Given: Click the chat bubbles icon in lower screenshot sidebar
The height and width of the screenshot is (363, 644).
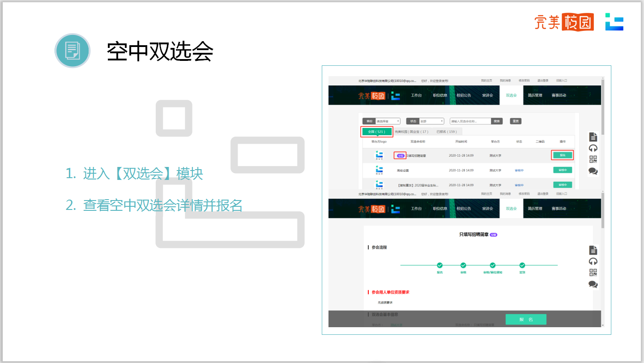Looking at the screenshot, I should coord(593,284).
